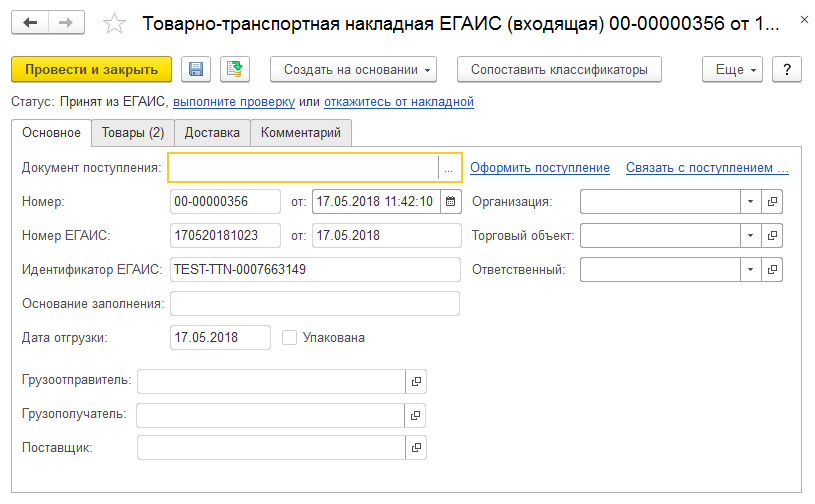Click the Провести и закрыть button
The image size is (815, 504).
[92, 69]
